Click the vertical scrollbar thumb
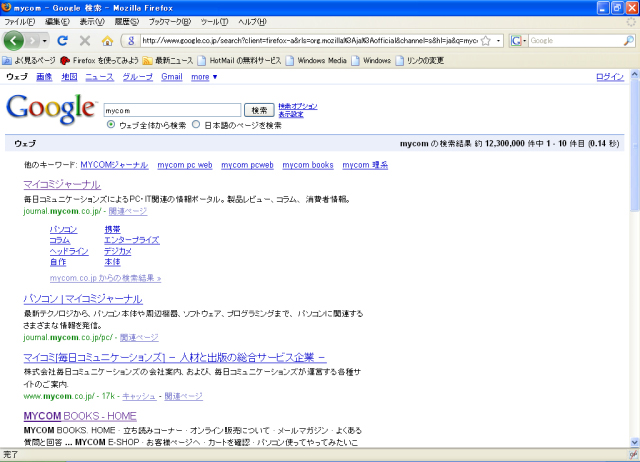Screen dimensions: 640x462 coord(635,145)
